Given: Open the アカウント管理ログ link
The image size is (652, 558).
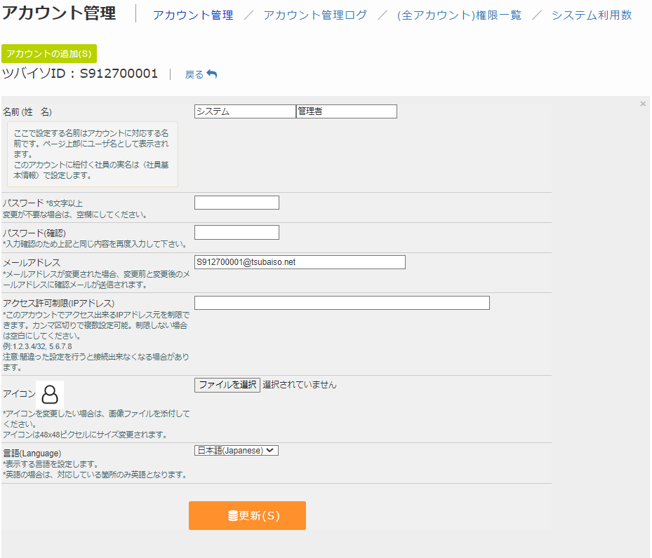Looking at the screenshot, I should [315, 15].
